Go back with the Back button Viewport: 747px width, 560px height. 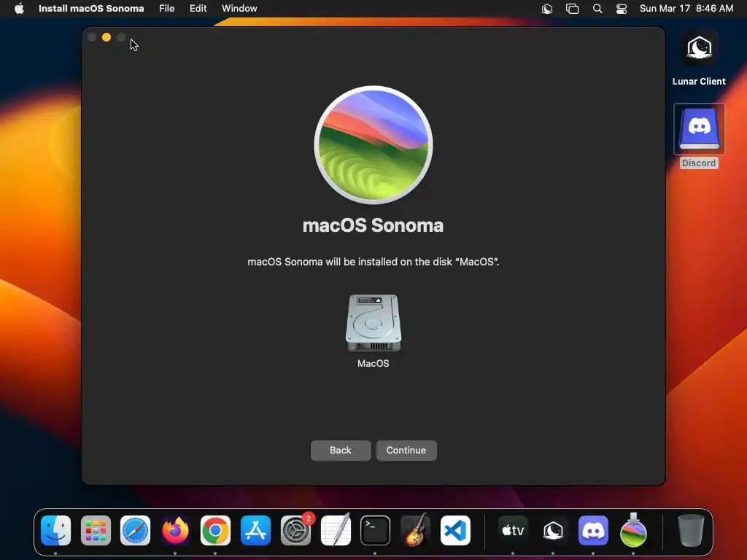pos(341,451)
